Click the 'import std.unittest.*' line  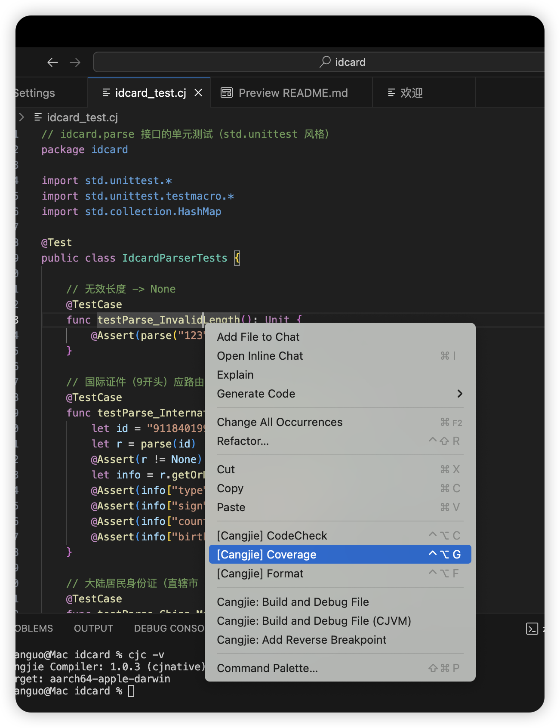107,181
